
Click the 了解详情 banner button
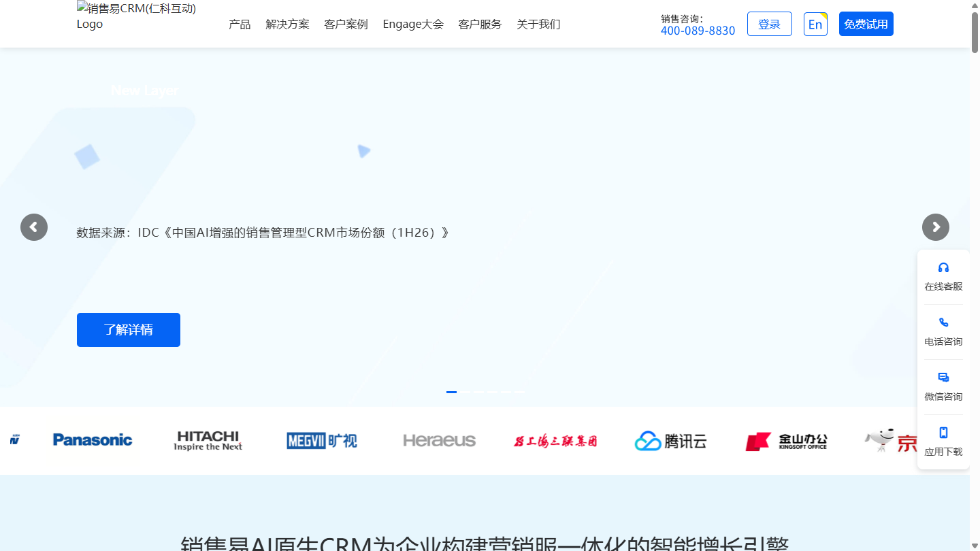point(129,330)
